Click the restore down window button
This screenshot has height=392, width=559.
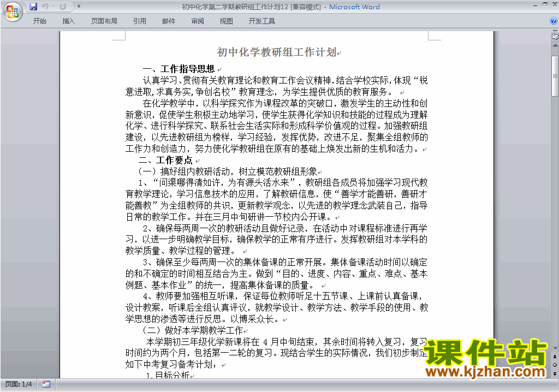545,4
